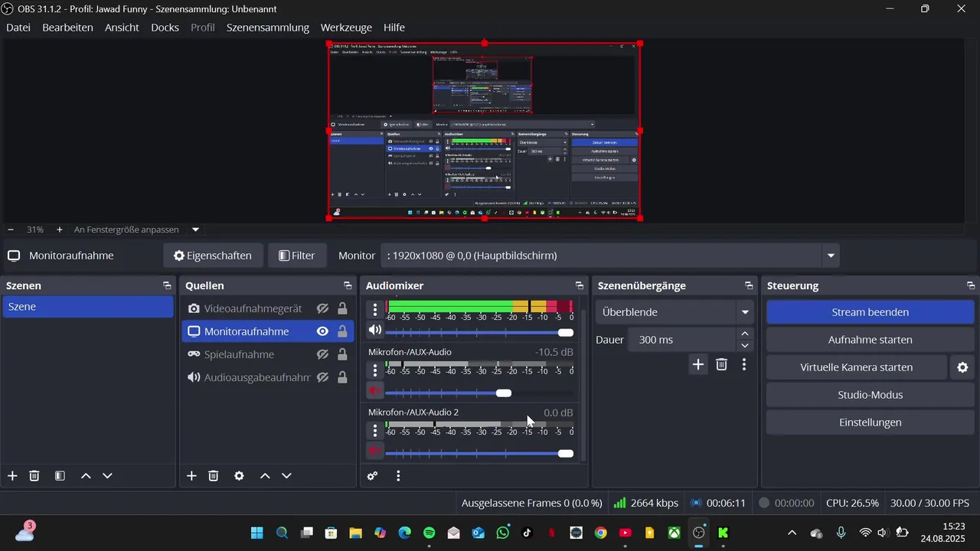Move source up in Quellen list
Screen dimensions: 980x551
[x=265, y=476]
